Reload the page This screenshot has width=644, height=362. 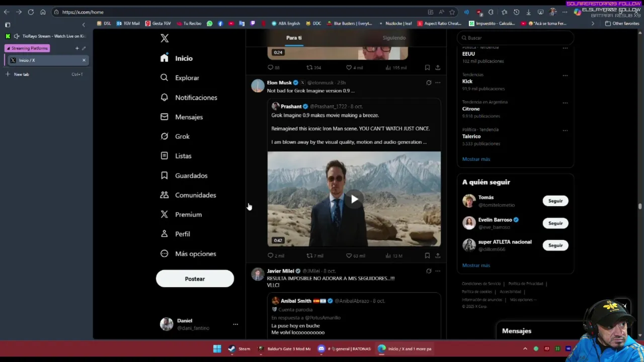click(x=31, y=12)
